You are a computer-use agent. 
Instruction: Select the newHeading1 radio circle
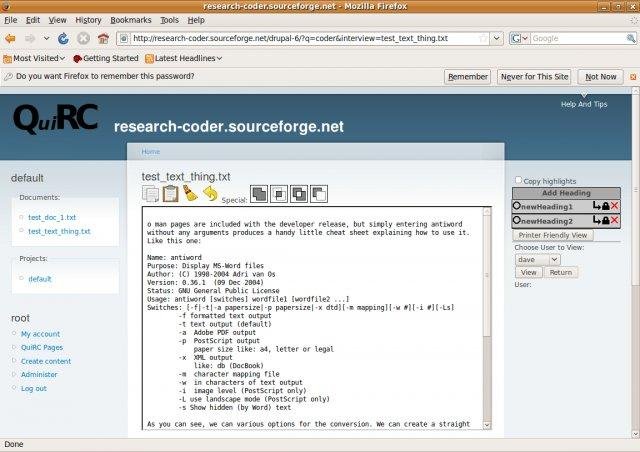tap(517, 205)
